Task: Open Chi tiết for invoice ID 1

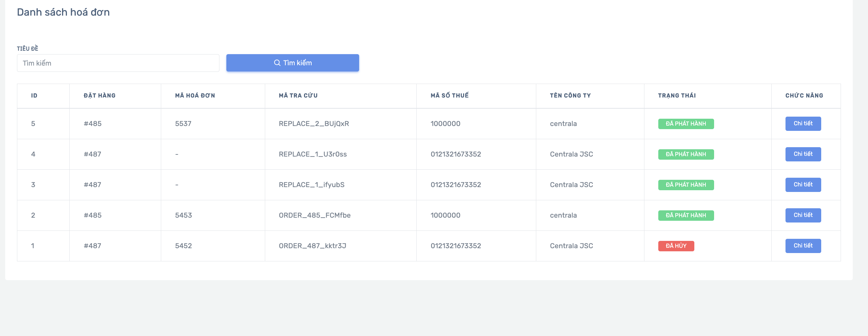Action: coord(803,246)
